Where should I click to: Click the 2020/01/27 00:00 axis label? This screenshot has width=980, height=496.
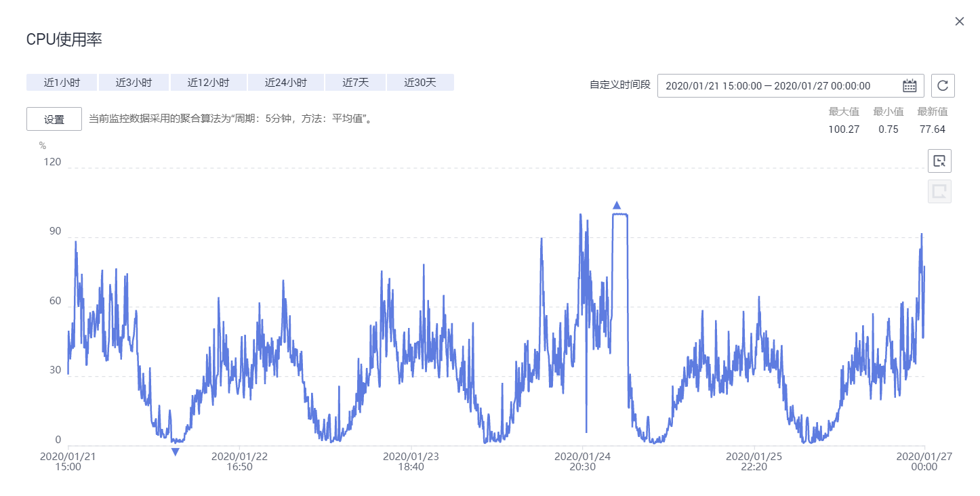[x=924, y=461]
